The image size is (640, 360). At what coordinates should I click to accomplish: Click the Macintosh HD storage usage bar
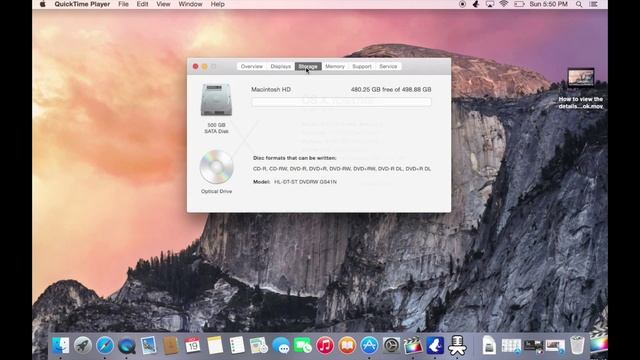tap(341, 102)
